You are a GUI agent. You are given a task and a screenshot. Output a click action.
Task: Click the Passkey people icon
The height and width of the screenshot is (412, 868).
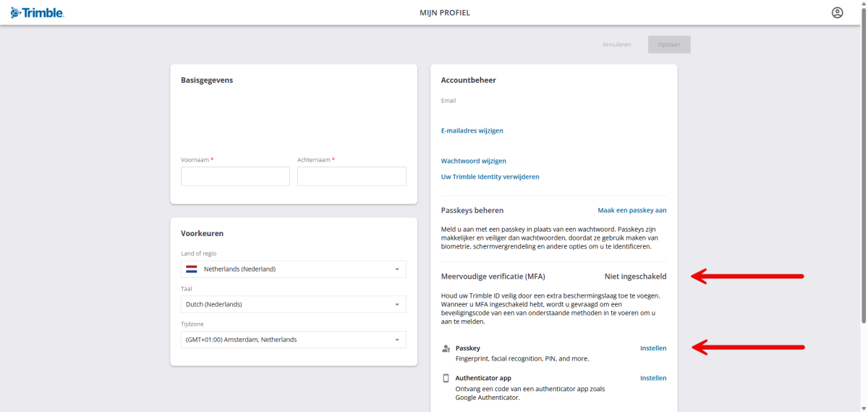(446, 348)
